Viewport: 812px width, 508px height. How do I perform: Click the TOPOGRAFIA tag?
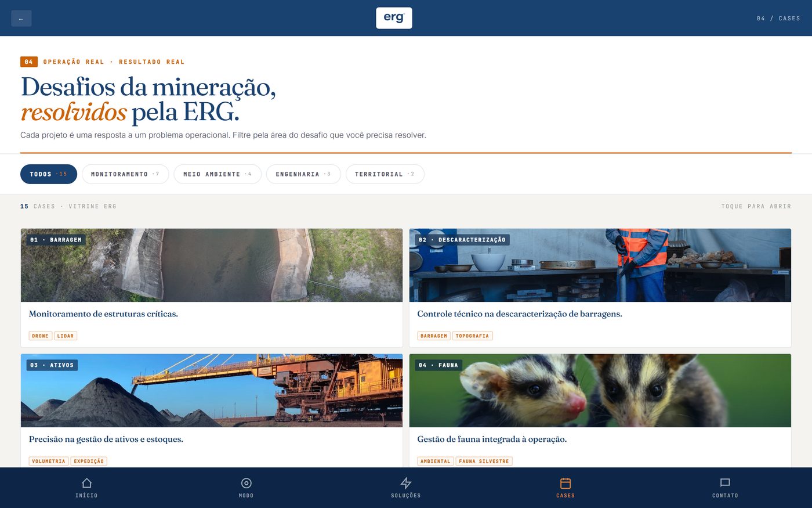(473, 336)
